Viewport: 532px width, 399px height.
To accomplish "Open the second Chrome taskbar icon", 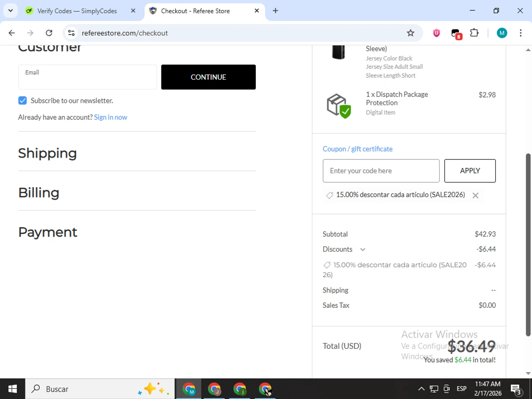I will (214, 389).
